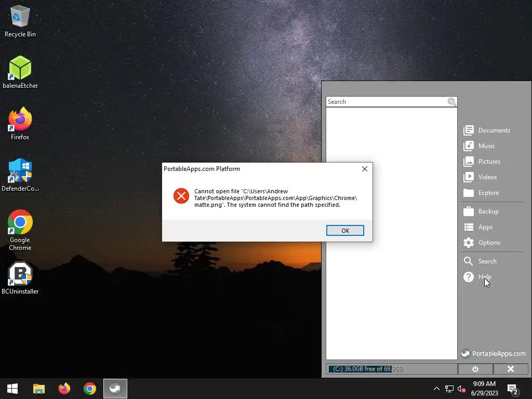
Task: Click the Music label in the side menu
Action: pos(486,146)
